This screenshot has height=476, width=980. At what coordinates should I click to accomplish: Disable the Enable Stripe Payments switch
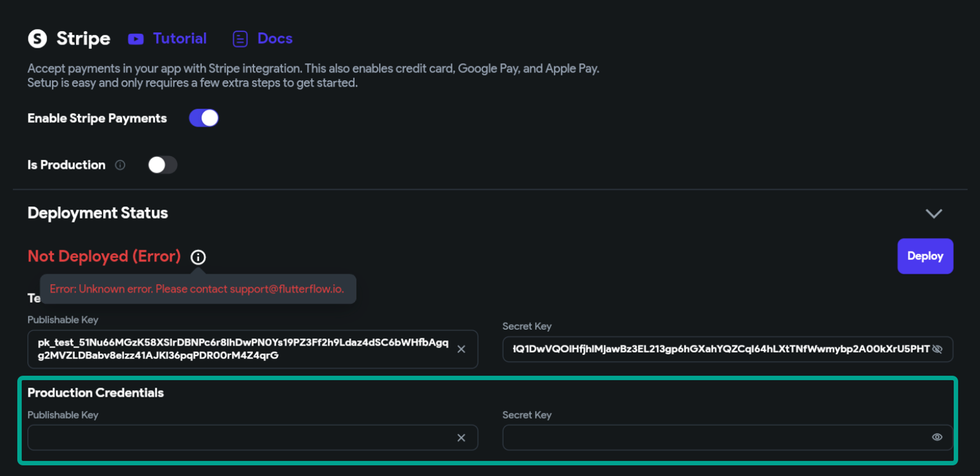point(204,118)
